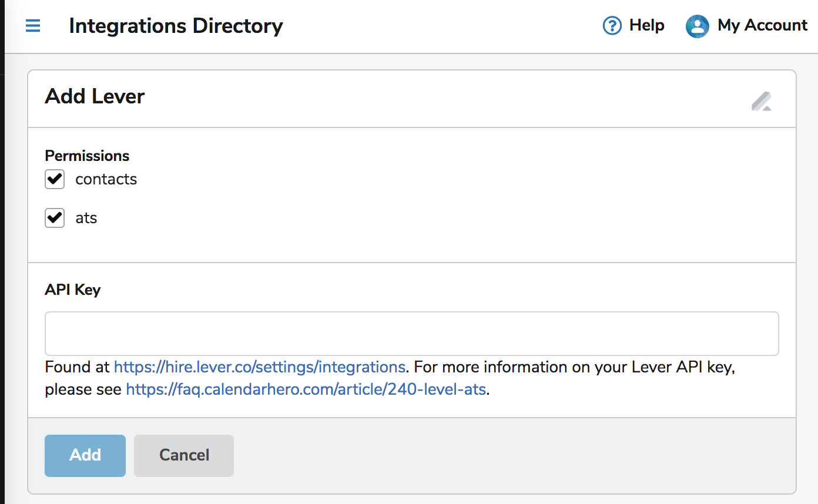The width and height of the screenshot is (818, 504).
Task: Click the Permissions label
Action: click(87, 156)
